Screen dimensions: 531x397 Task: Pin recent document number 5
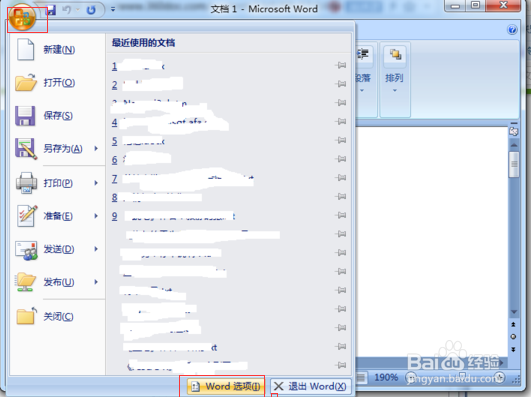point(341,140)
